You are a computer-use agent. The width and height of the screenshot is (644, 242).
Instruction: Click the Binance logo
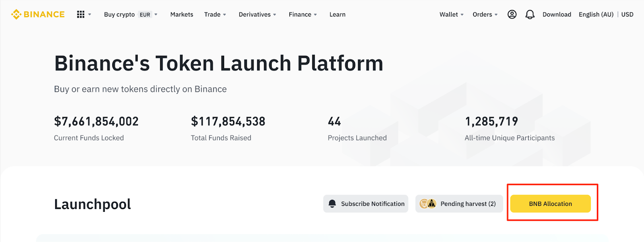[38, 14]
